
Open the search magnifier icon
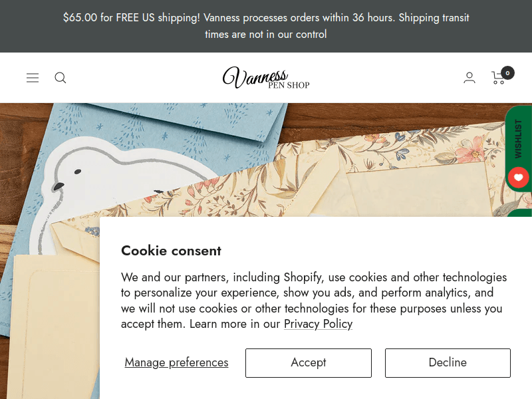coord(61,78)
